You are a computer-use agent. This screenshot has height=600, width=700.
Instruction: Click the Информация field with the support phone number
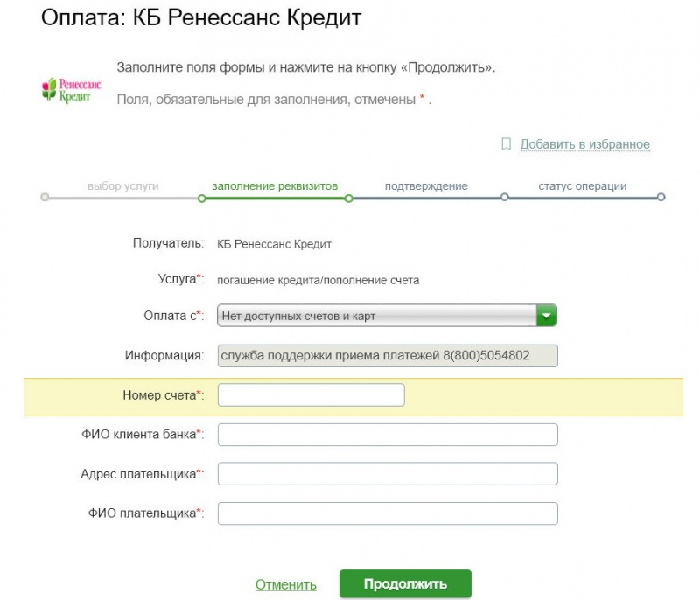tap(388, 355)
